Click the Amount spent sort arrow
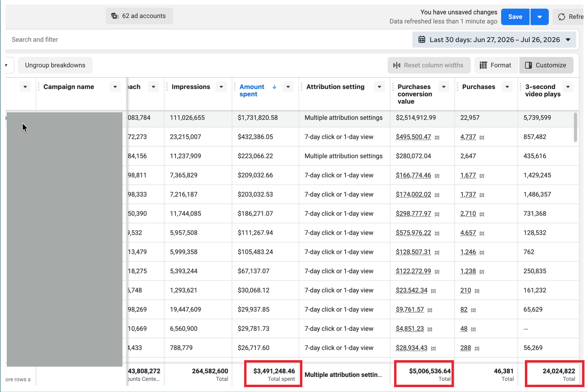Viewport: 588px width, 392px height. tap(274, 87)
